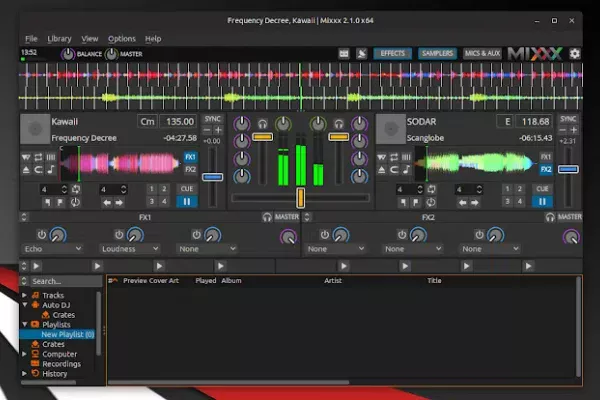Click Kawaii deck beatgrid bars icon
The width and height of the screenshot is (600, 400).
pyautogui.click(x=51, y=157)
